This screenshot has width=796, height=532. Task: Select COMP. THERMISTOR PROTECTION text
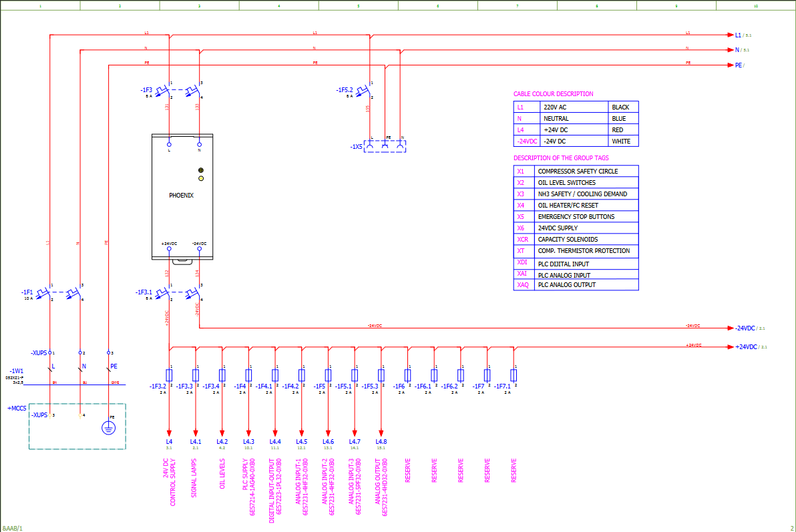click(584, 251)
